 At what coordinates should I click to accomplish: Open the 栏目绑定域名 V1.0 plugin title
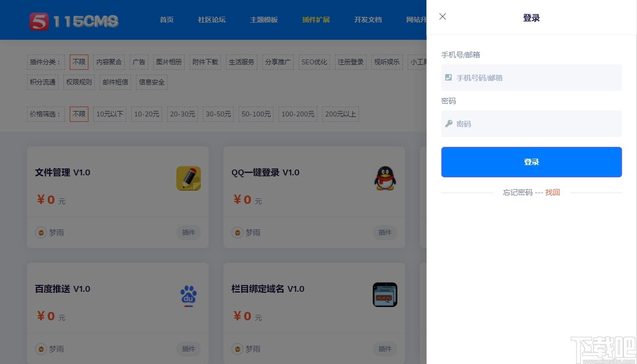[x=268, y=289]
